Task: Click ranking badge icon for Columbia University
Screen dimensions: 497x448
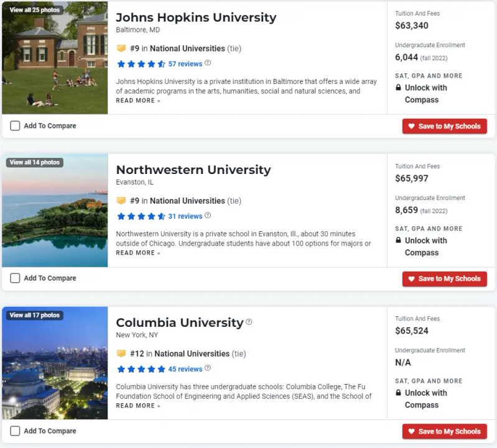Action: pos(121,354)
